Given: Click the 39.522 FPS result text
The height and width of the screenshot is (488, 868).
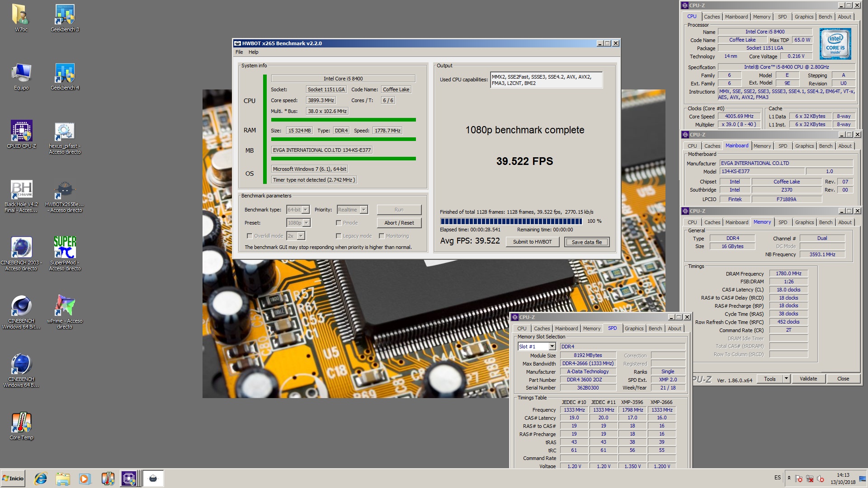Looking at the screenshot, I should point(524,161).
